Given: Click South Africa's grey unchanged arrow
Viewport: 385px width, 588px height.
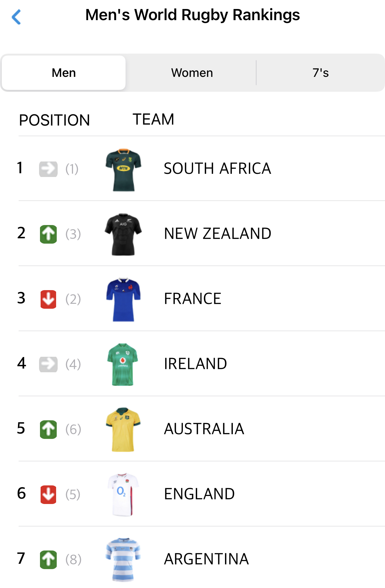Looking at the screenshot, I should click(48, 169).
